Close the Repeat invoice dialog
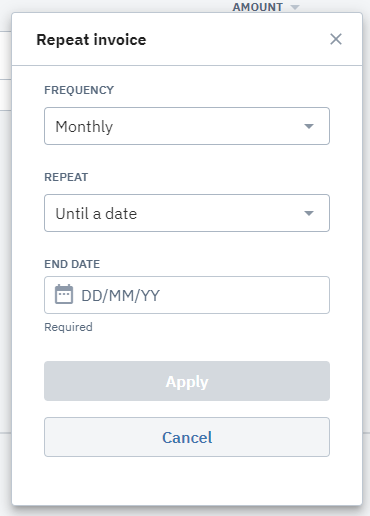Image resolution: width=370 pixels, height=516 pixels. point(336,39)
